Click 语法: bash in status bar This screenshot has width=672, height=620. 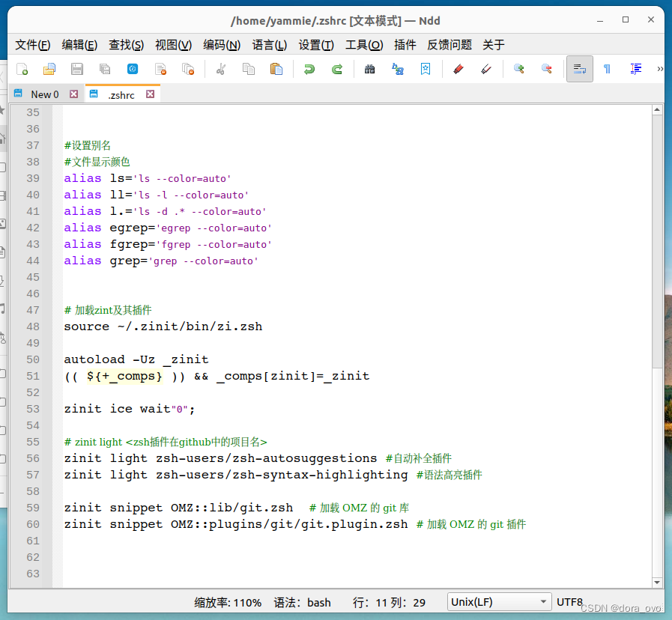tap(302, 603)
